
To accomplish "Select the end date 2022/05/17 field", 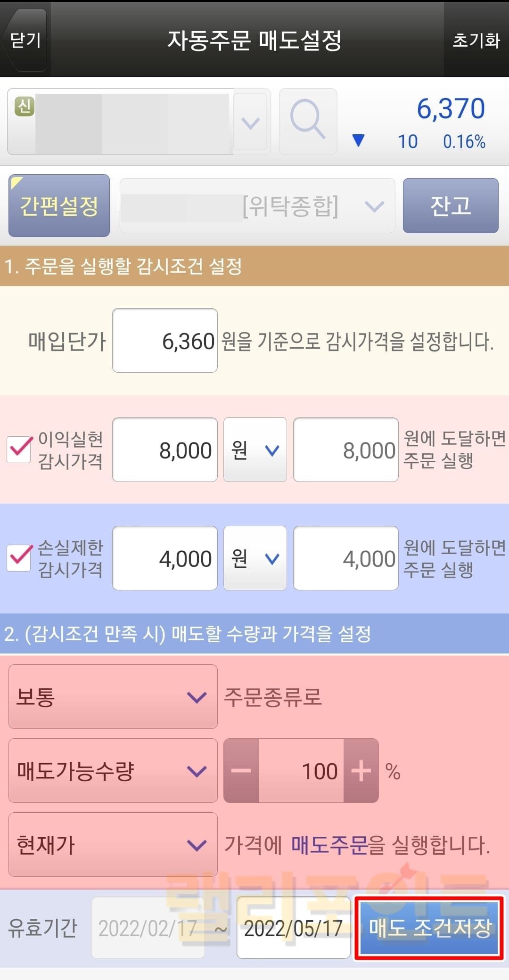I will (x=293, y=928).
